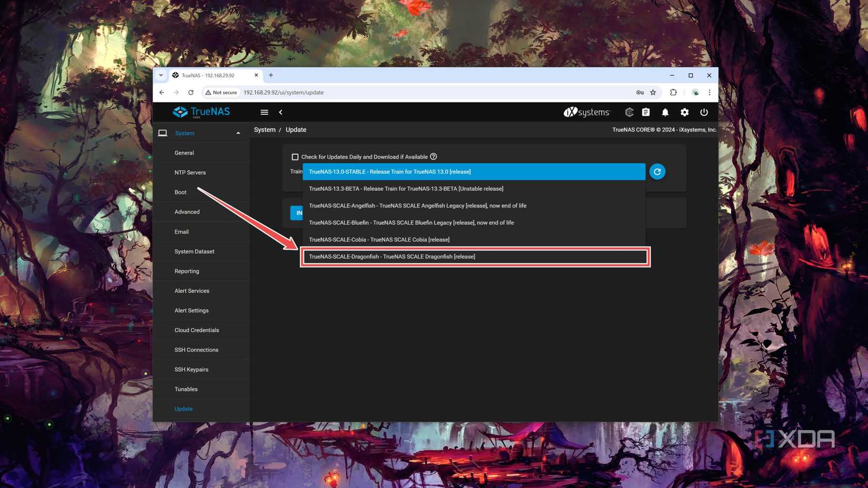The height and width of the screenshot is (488, 868).
Task: Open the TrueCommand status icon
Action: click(x=629, y=112)
